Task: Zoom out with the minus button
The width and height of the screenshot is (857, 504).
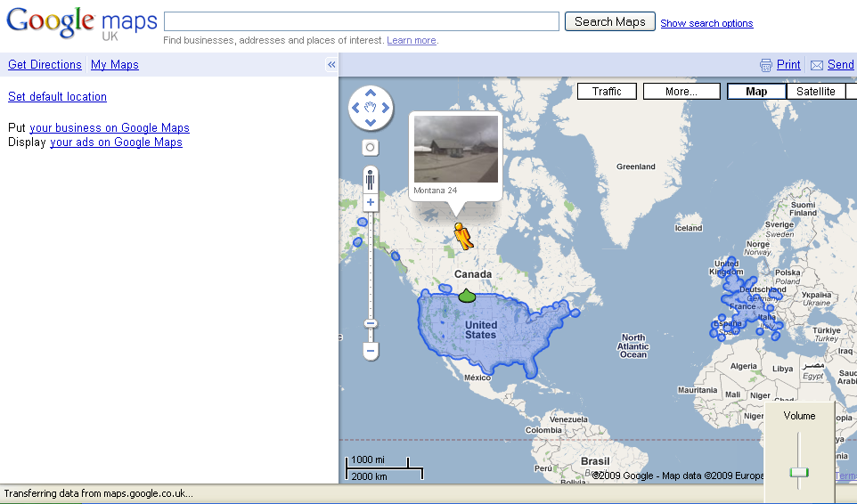Action: pos(371,351)
